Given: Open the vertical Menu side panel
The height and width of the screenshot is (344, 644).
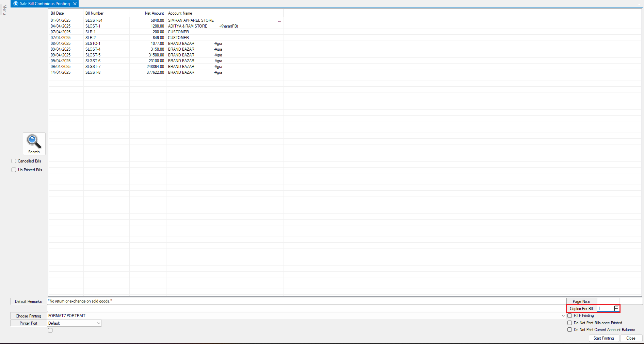Looking at the screenshot, I should (4, 10).
